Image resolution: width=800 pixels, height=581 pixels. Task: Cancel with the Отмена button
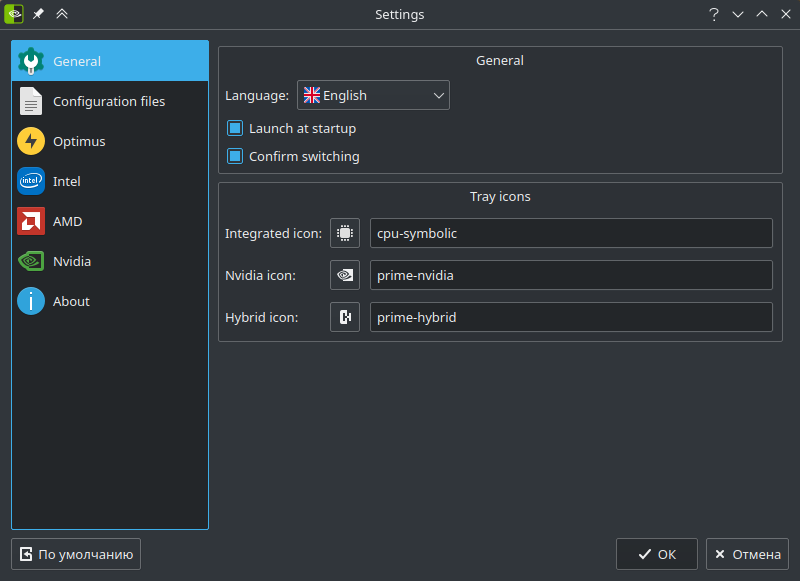[x=747, y=554]
